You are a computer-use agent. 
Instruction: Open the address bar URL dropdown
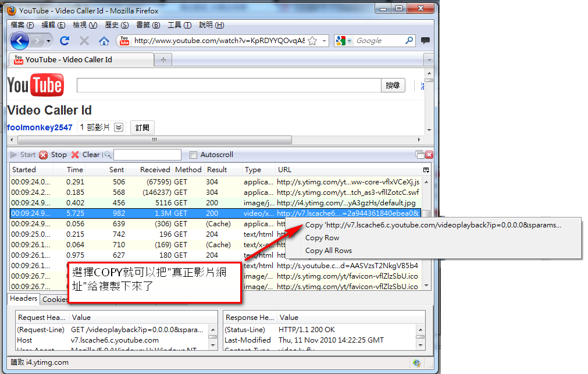coord(325,41)
